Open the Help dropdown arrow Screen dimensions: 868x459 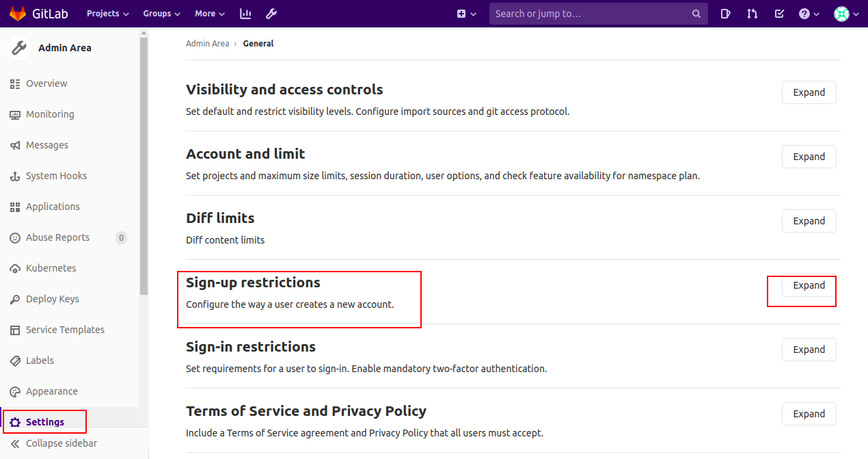[816, 14]
